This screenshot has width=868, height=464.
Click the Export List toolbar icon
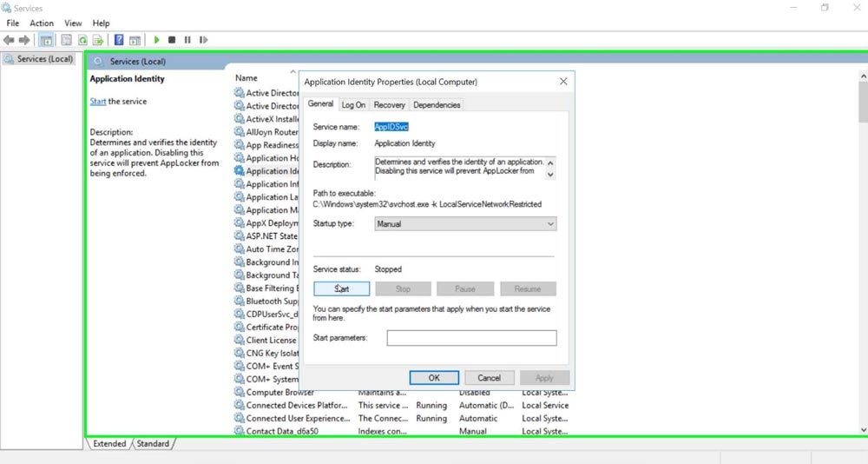(98, 40)
